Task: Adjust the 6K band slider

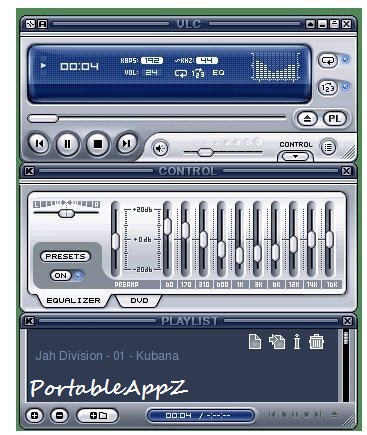Action: 276,252
